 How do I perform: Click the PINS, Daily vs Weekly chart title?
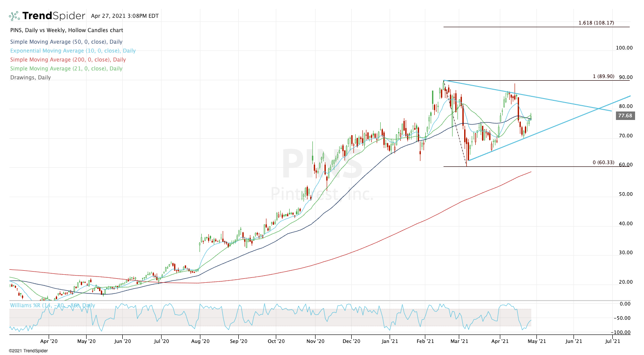coord(66,30)
